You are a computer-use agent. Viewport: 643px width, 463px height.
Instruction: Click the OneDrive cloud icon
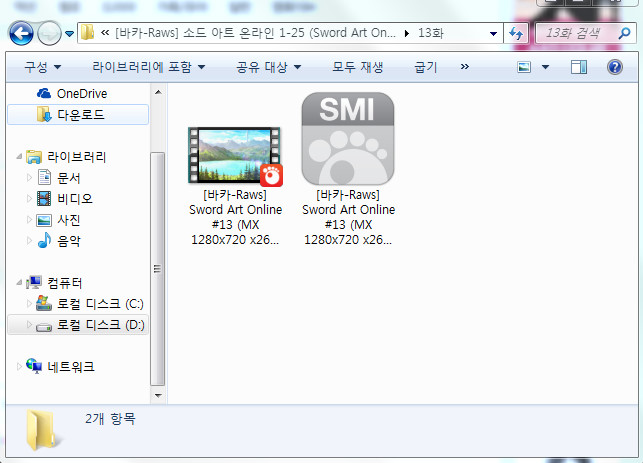[44, 94]
